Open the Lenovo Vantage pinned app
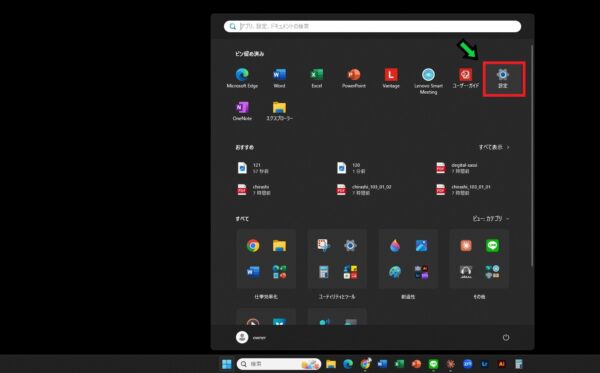The height and width of the screenshot is (373, 600). click(391, 78)
